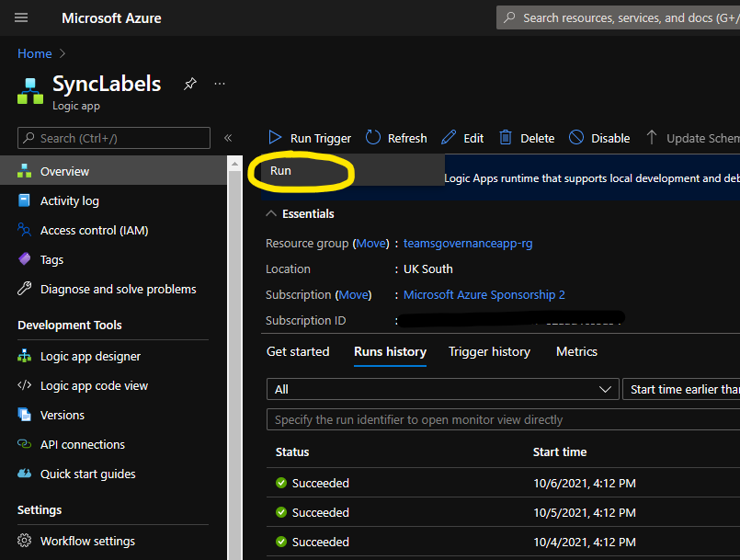Click the Logic app designer icon
The image size is (740, 560).
[24, 356]
